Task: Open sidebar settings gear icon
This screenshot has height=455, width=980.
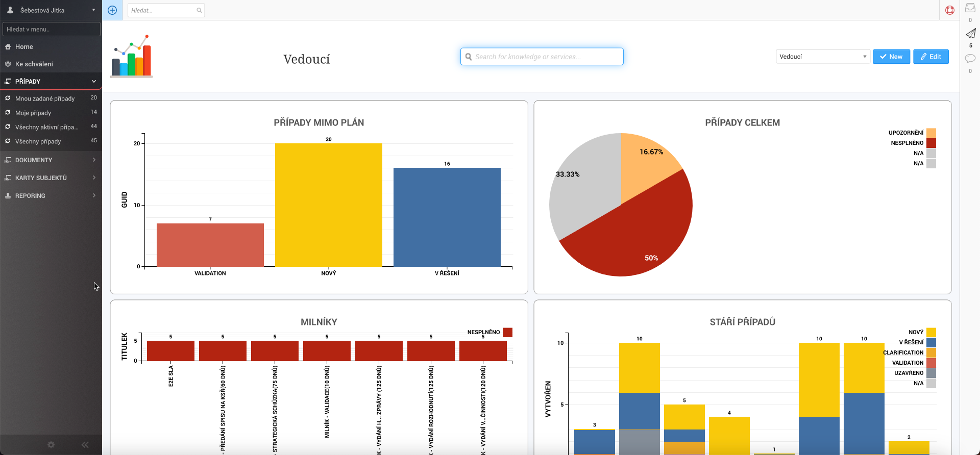Action: coord(51,445)
